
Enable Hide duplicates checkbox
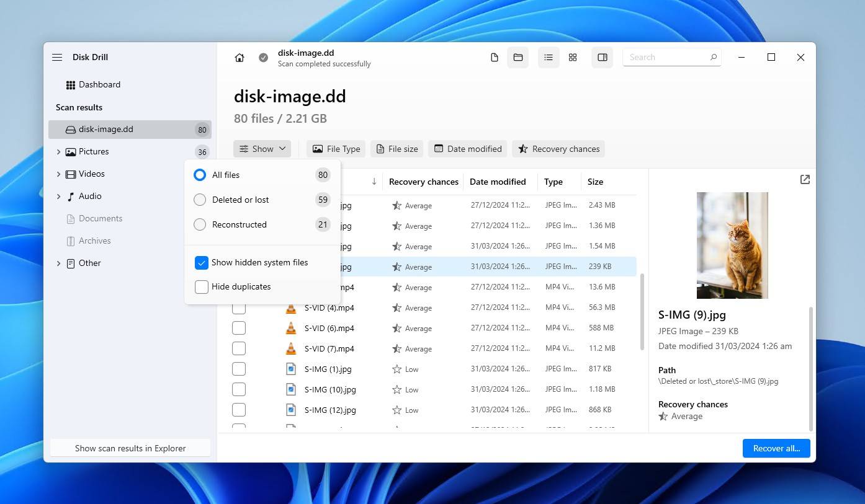(x=202, y=287)
